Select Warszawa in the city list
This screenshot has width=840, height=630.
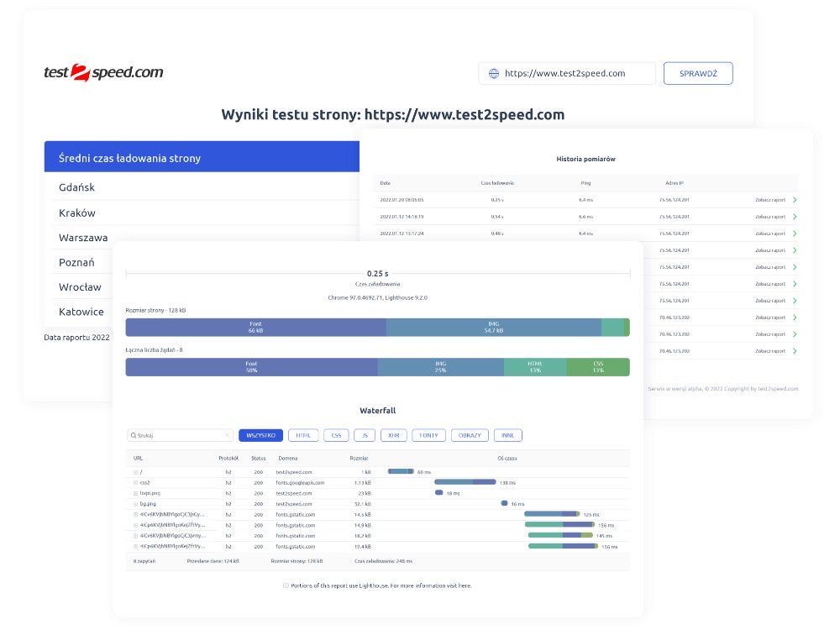click(x=83, y=238)
